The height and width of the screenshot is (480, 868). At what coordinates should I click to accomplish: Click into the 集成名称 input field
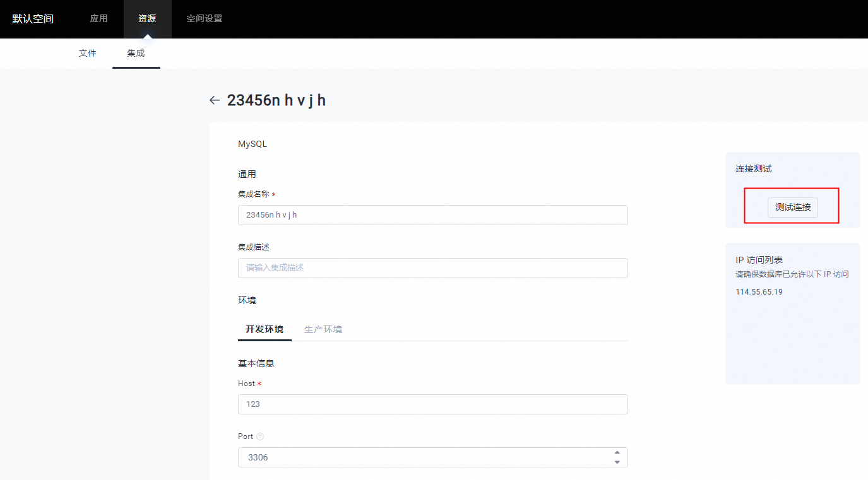point(433,214)
